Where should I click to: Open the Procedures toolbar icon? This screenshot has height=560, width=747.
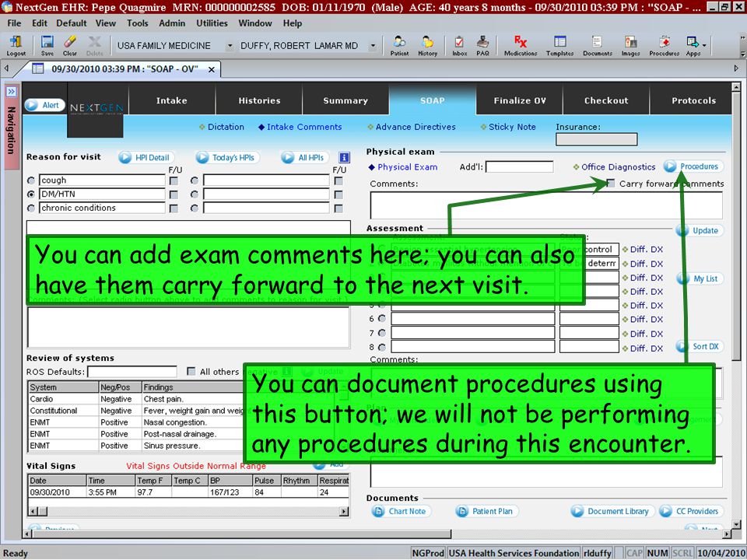[x=664, y=46]
